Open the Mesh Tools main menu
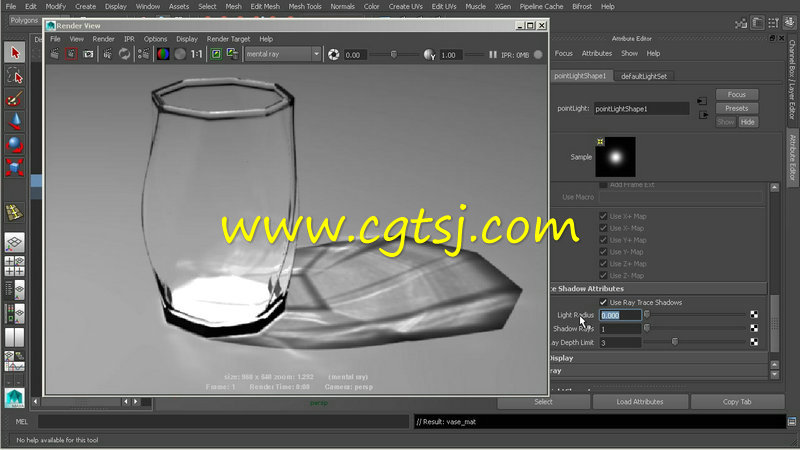The image size is (800, 450). (305, 7)
